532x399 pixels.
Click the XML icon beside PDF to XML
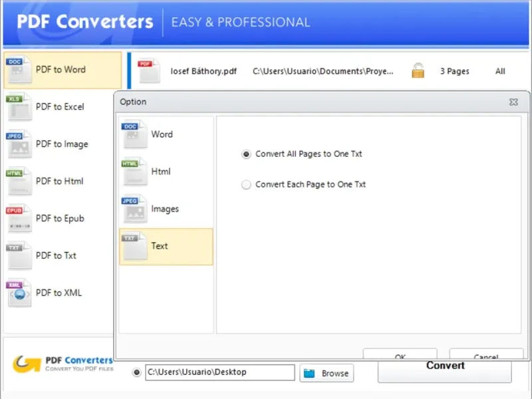(19, 293)
